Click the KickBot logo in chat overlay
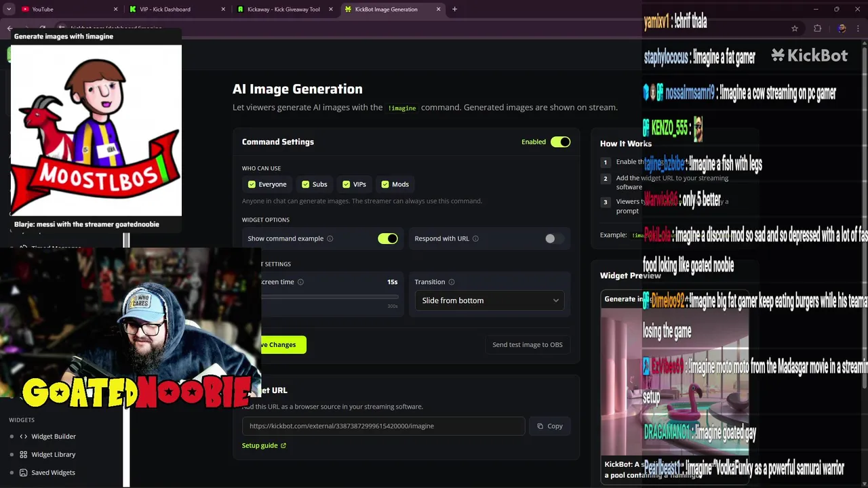The image size is (868, 488). [x=810, y=56]
